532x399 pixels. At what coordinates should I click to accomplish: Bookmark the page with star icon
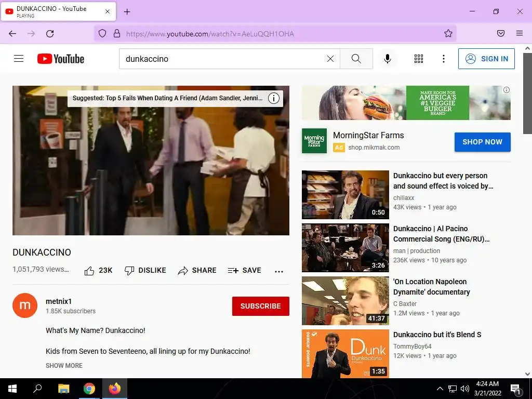tap(448, 33)
